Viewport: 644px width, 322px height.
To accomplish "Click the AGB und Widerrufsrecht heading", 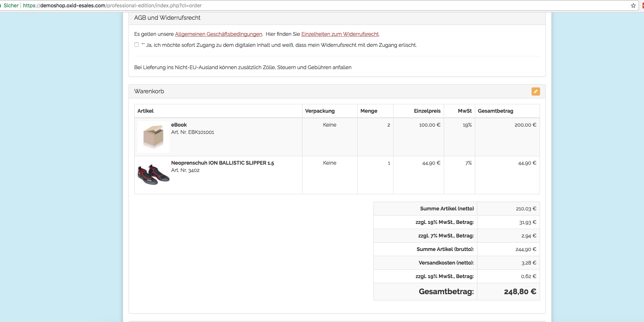I will click(167, 18).
